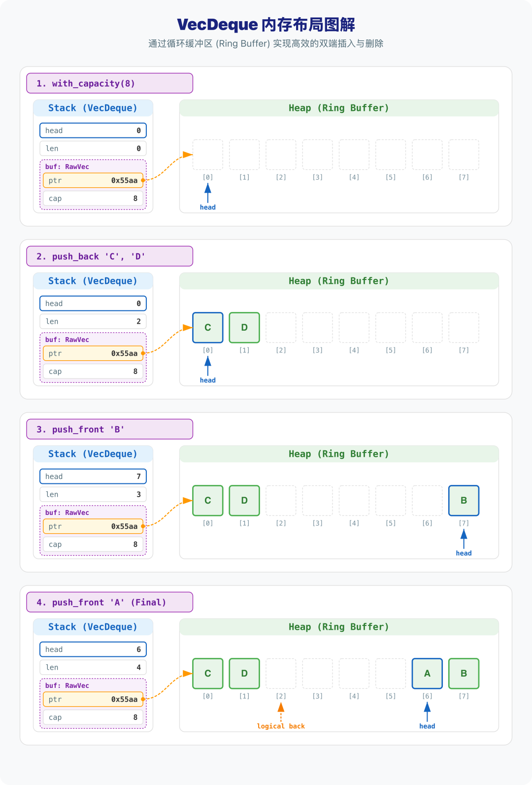Click the "buf: RawVec" label in final step

tap(67, 685)
